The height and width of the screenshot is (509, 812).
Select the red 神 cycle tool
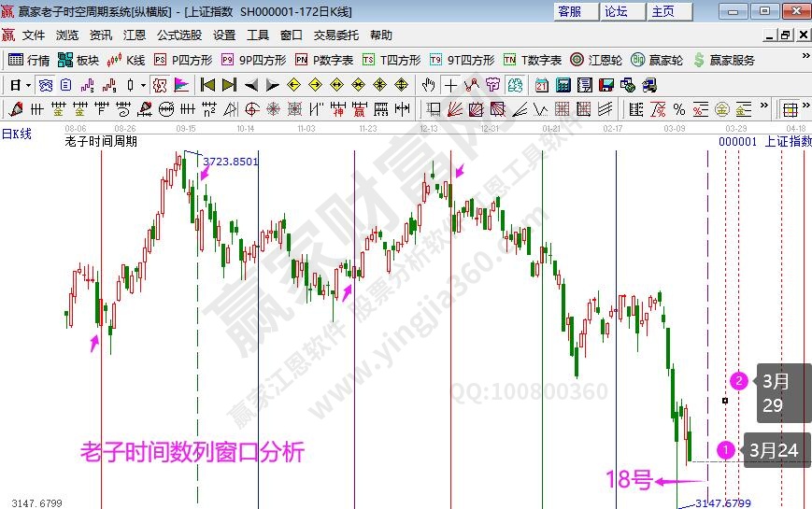[337, 109]
